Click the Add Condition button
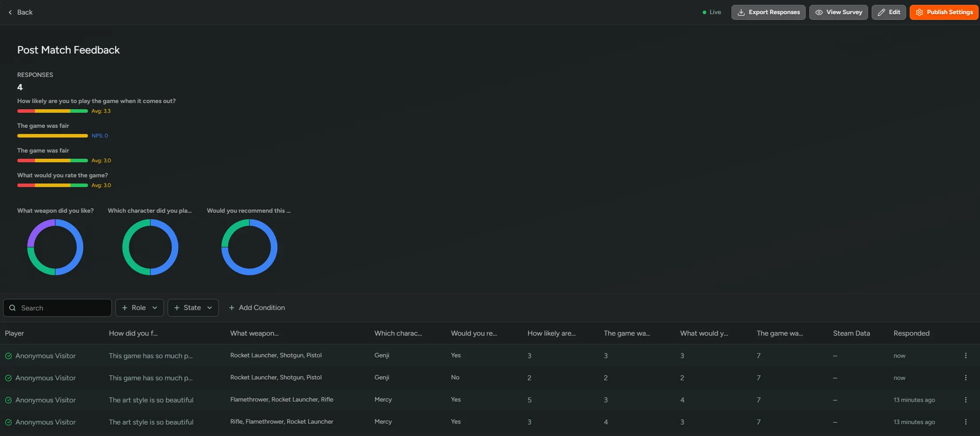The width and height of the screenshot is (980, 436). 257,308
